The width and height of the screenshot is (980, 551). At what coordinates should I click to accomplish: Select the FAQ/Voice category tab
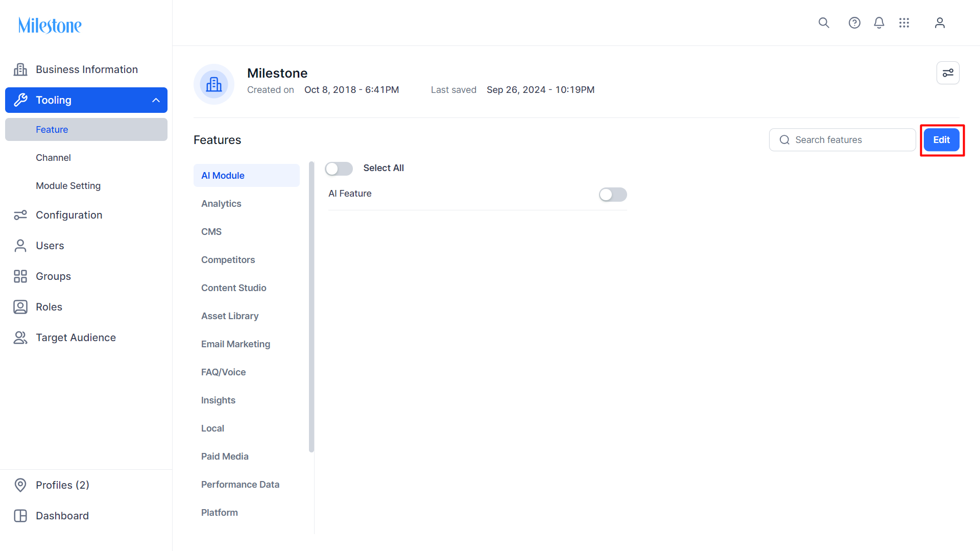click(247, 372)
